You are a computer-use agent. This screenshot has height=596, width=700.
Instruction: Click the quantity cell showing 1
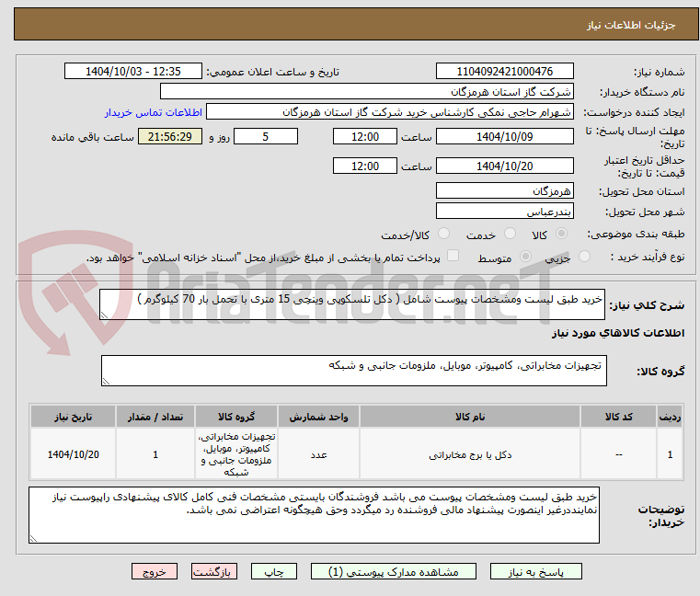[x=155, y=454]
